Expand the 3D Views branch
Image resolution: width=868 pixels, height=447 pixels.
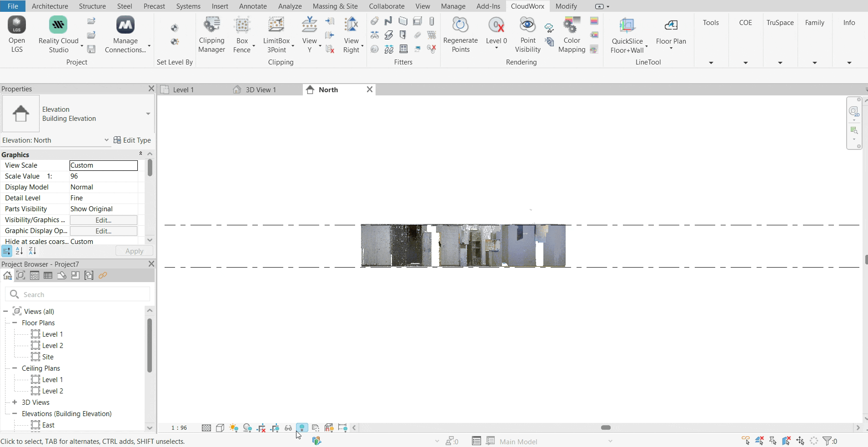click(x=14, y=402)
